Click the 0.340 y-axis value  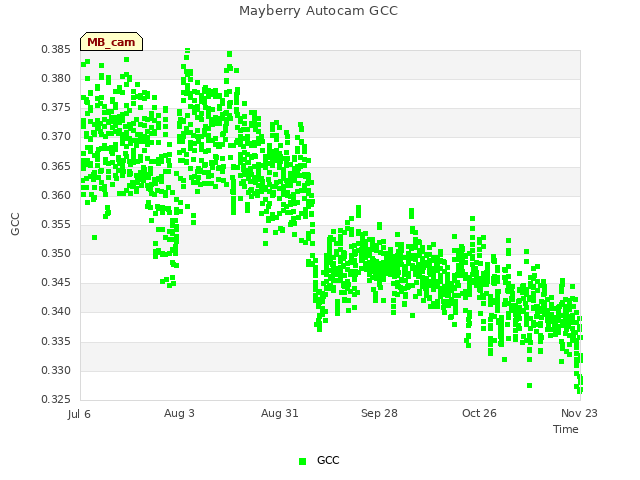point(56,311)
